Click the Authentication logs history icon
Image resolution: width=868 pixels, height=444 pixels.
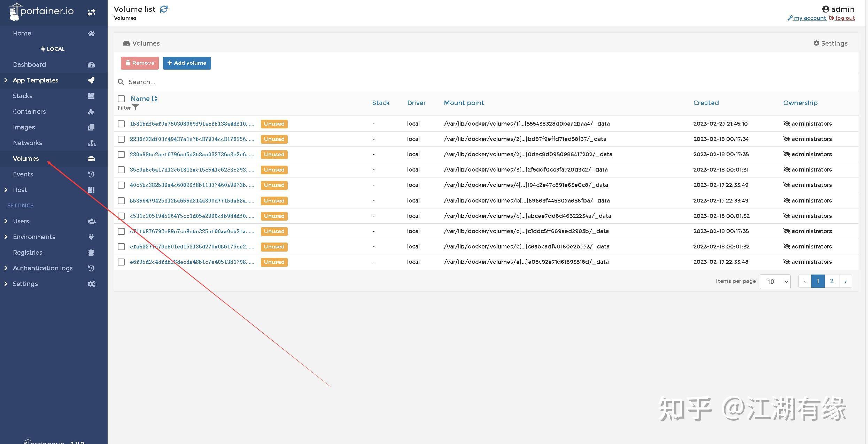91,268
